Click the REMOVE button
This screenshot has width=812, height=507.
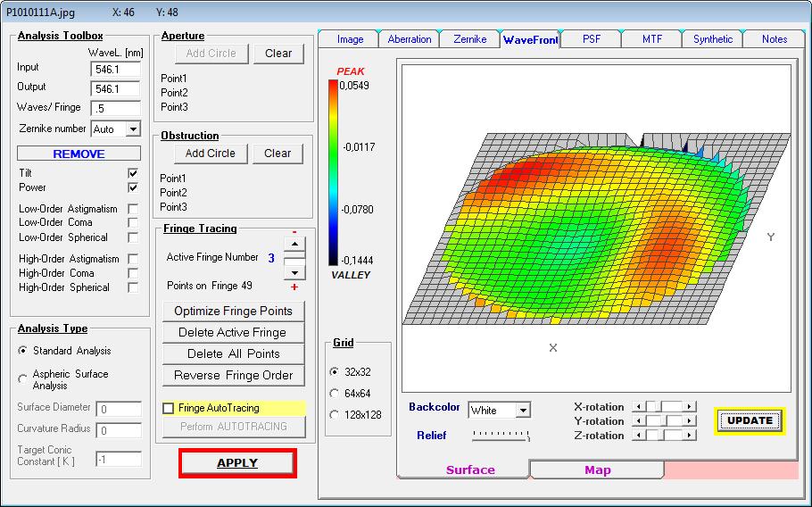(x=79, y=154)
